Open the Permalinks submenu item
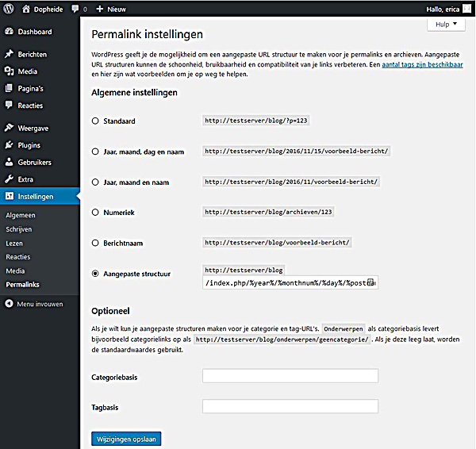Screen dimensions: 476x449 [23, 285]
